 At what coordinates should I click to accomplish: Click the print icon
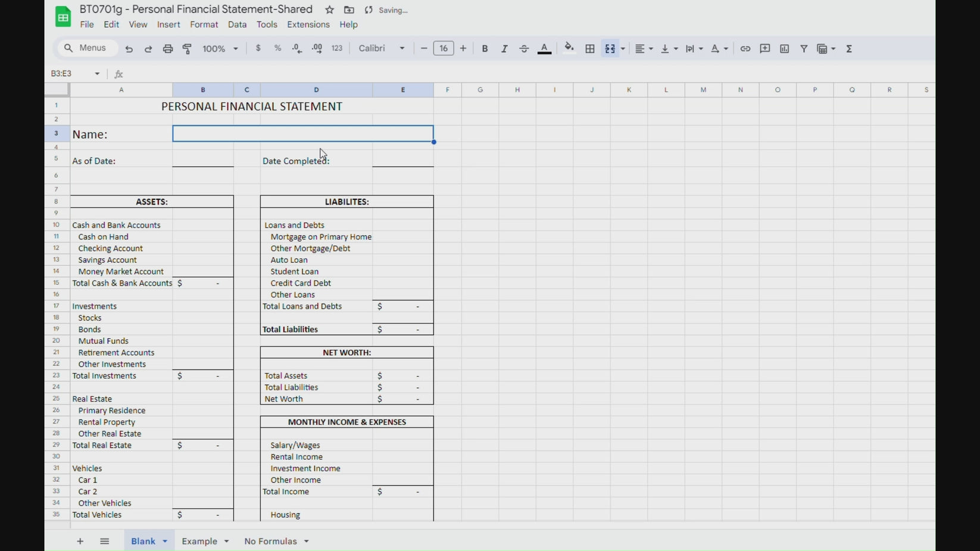(x=168, y=49)
